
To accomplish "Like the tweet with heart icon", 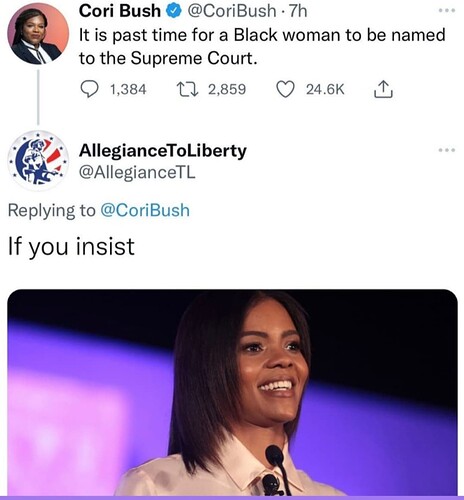I will pos(286,89).
